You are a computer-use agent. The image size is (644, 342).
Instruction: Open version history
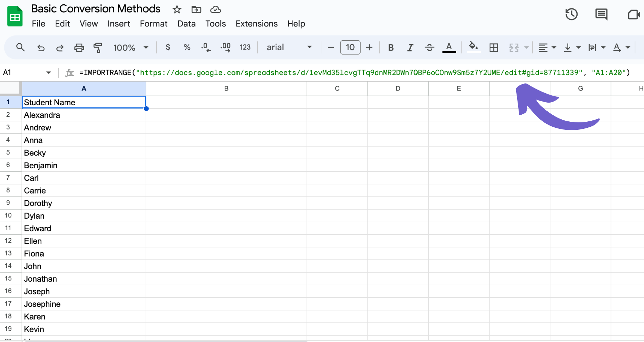[x=572, y=14]
